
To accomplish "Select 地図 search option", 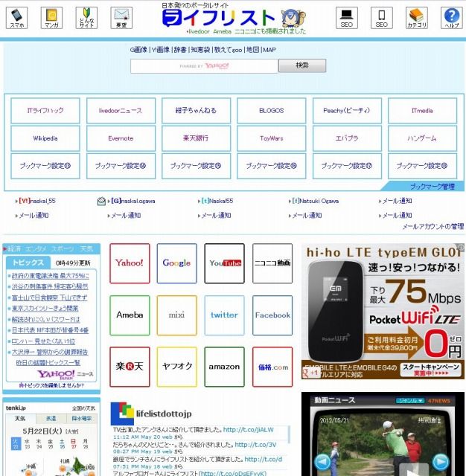I will pyautogui.click(x=253, y=50).
